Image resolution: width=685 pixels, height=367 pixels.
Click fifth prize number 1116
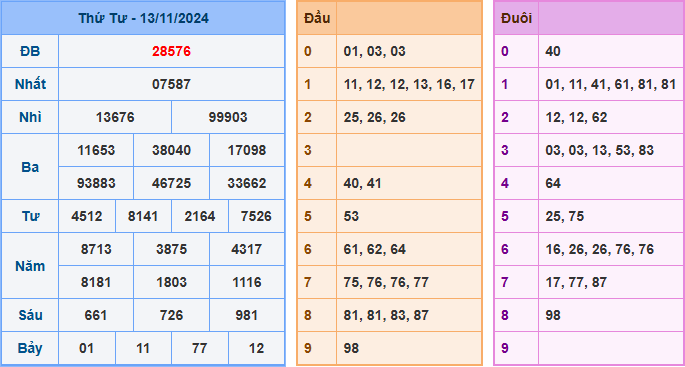coord(247,282)
